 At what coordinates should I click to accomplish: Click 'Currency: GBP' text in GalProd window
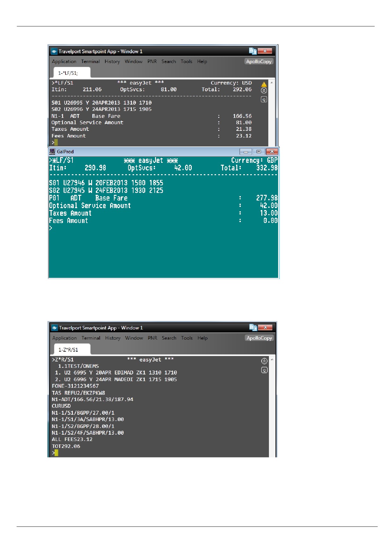254,160
